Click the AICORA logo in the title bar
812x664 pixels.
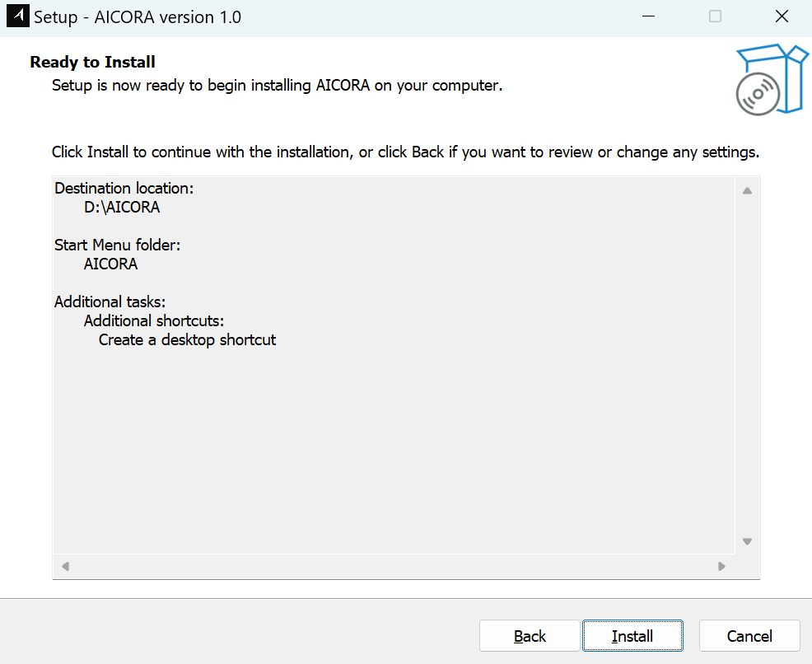16,16
